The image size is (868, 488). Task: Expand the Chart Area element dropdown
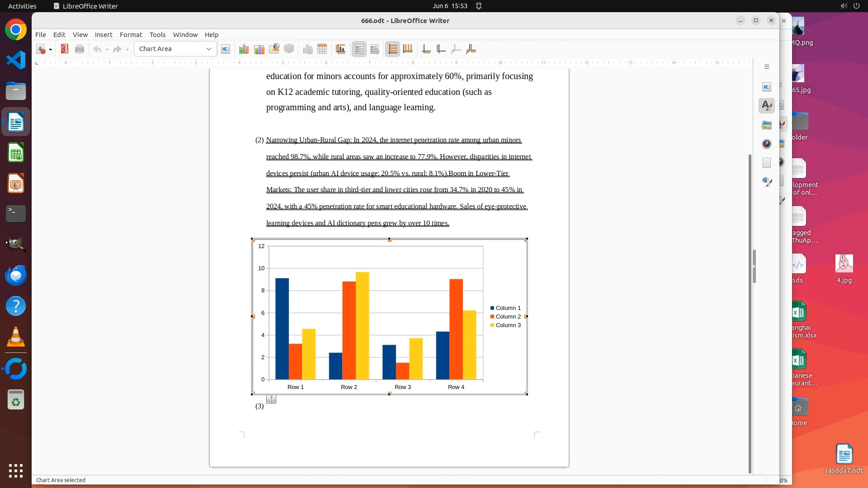click(x=208, y=49)
